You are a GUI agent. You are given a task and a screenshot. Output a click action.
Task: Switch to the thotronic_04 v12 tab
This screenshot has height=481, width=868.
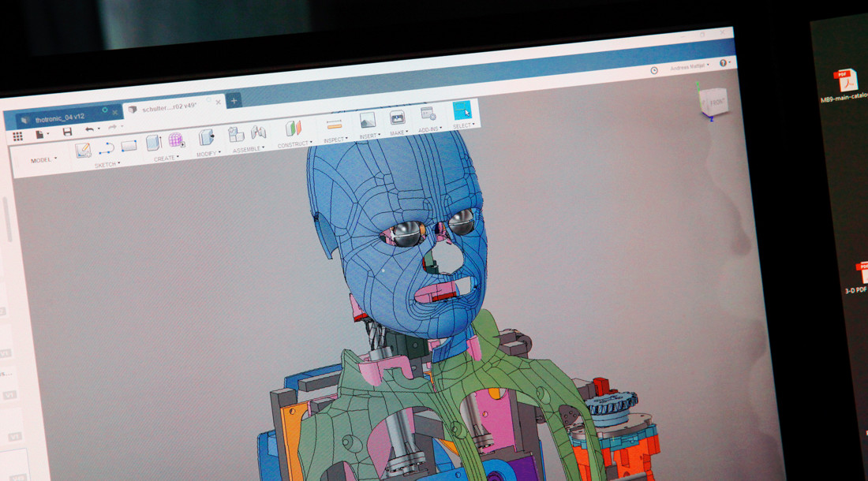[60, 118]
